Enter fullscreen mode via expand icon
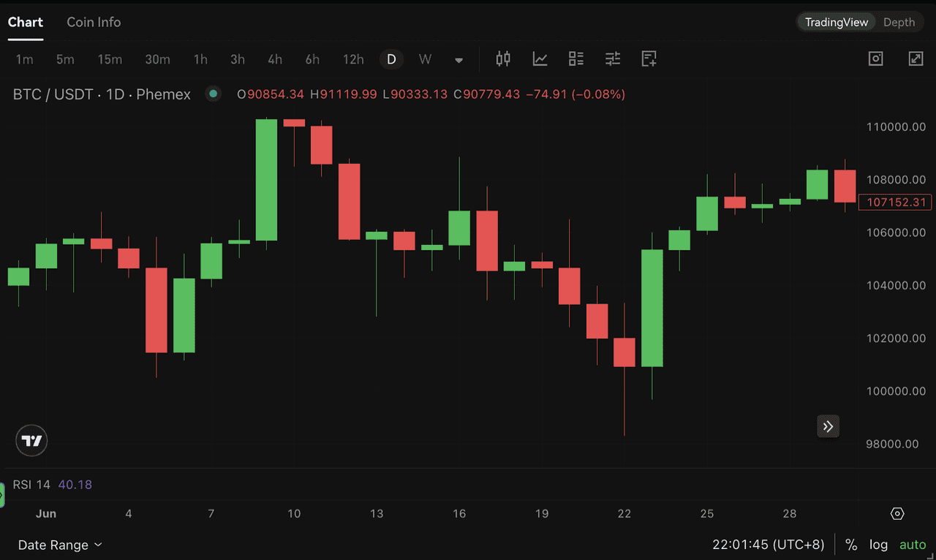The height and width of the screenshot is (560, 936). pos(916,58)
